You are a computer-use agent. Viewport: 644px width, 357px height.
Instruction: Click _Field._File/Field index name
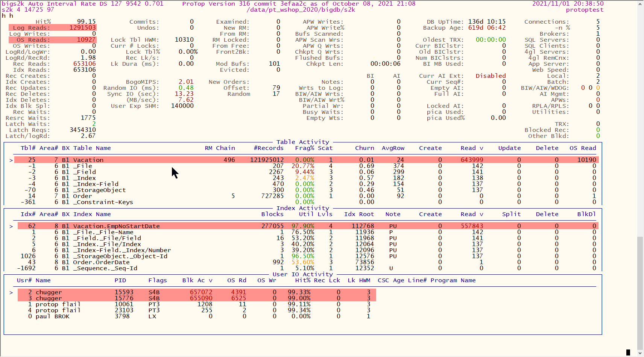pos(107,238)
